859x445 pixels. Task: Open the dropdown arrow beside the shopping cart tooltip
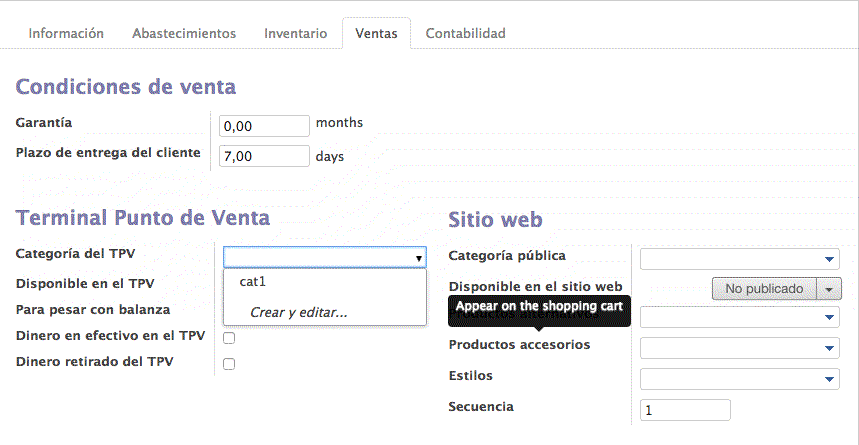pos(830,318)
